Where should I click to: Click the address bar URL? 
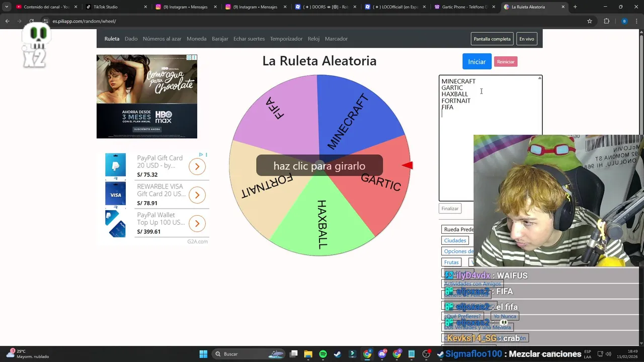(84, 21)
